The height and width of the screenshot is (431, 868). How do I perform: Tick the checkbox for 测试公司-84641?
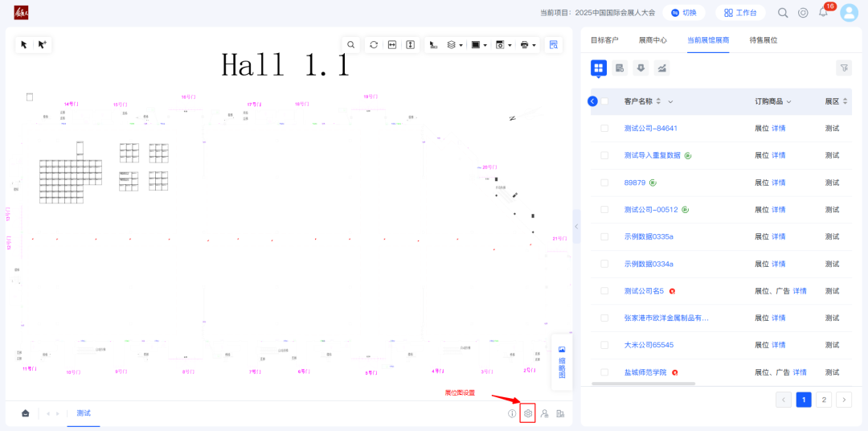[x=604, y=129]
